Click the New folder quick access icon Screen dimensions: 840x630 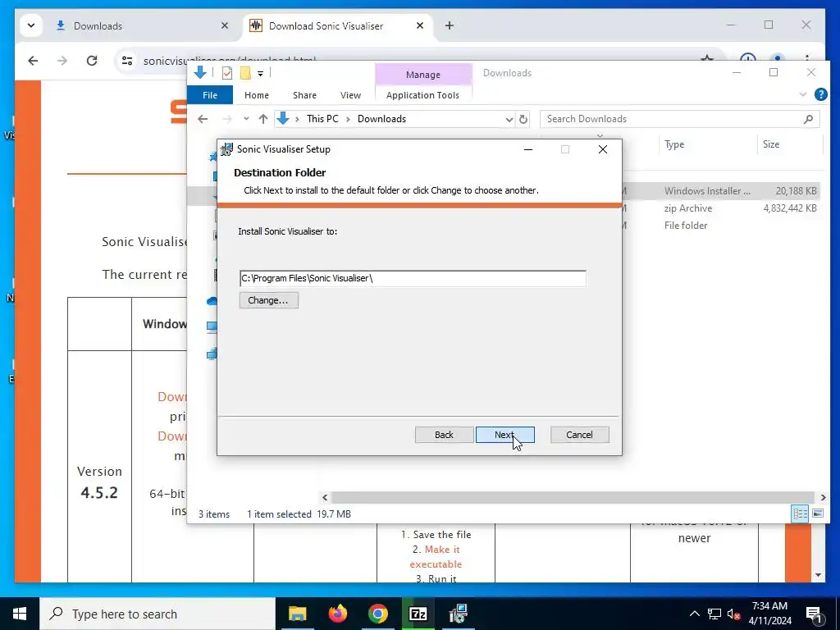click(x=245, y=73)
